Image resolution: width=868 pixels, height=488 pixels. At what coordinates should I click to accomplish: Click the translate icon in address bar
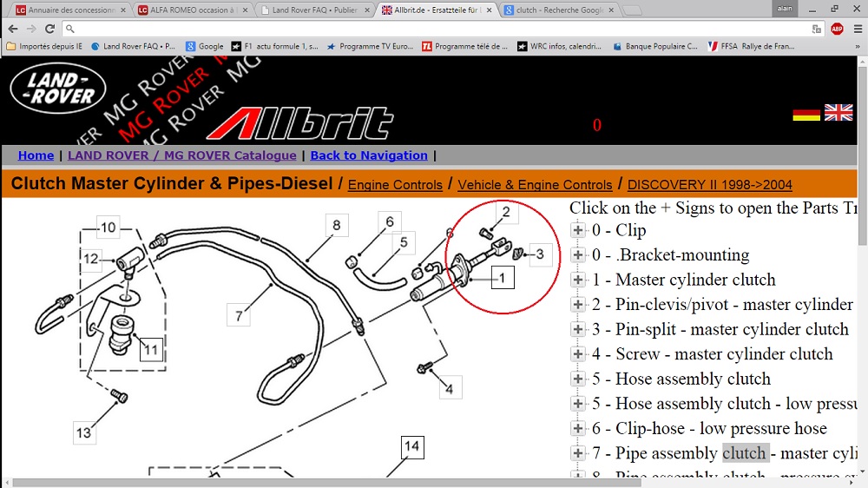(817, 29)
